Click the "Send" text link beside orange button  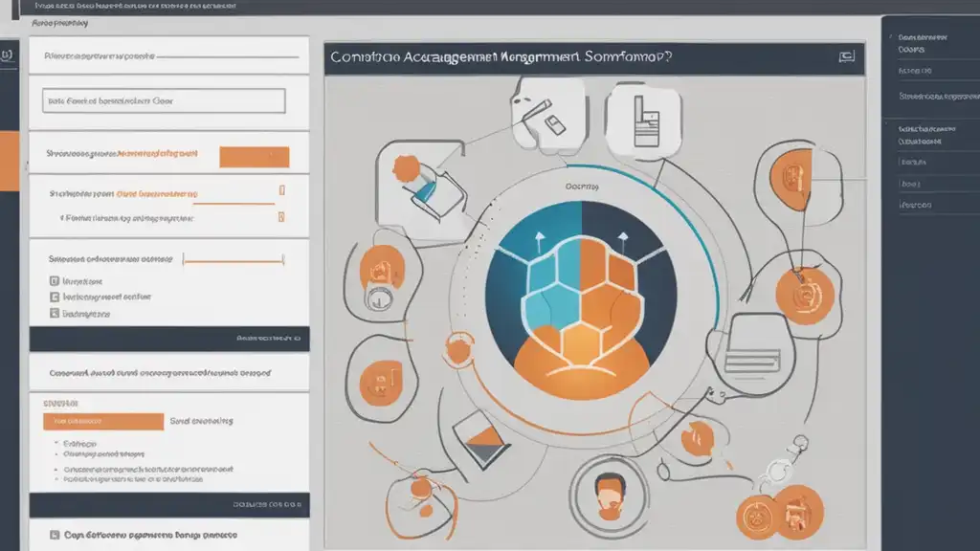[x=201, y=421]
